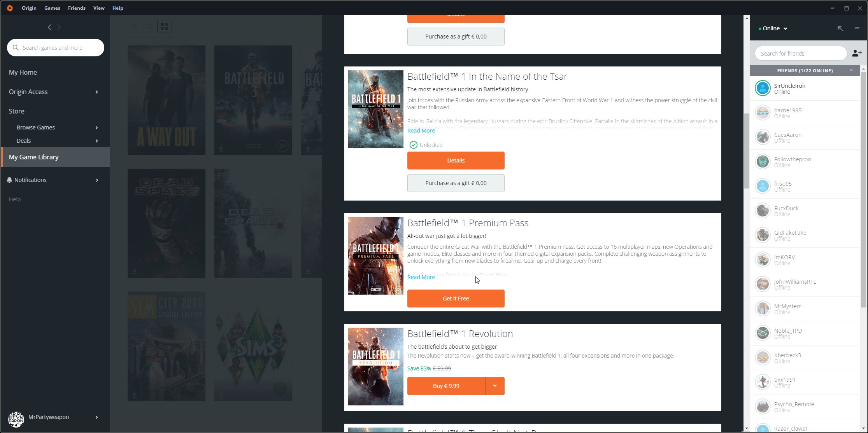
Task: Expand the Origin Access submenu
Action: point(97,92)
